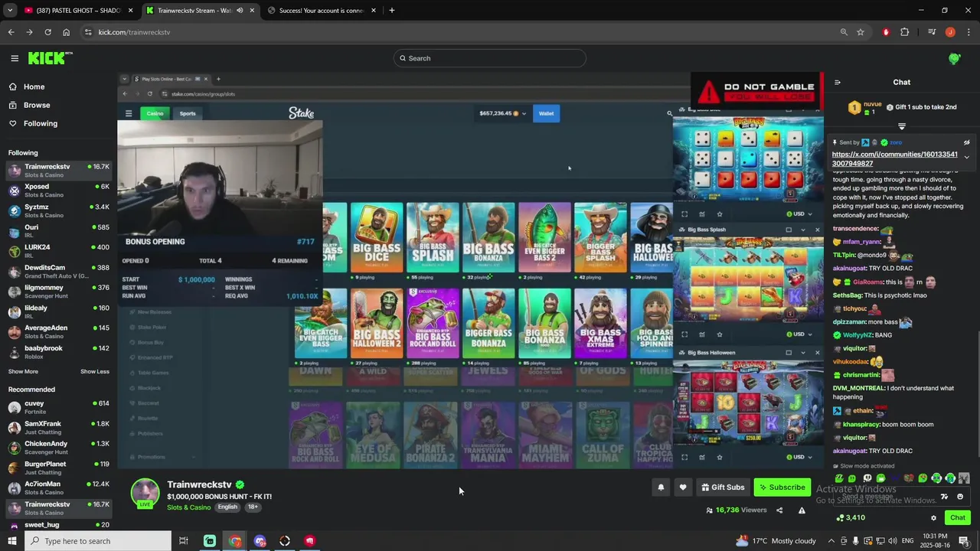This screenshot has height=551, width=980.
Task: Mute the Trainwreckstv Stream tab audio
Action: tap(240, 11)
